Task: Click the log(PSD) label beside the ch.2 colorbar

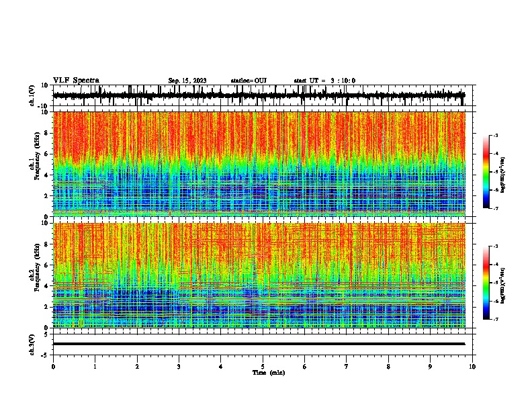Action: (502, 285)
